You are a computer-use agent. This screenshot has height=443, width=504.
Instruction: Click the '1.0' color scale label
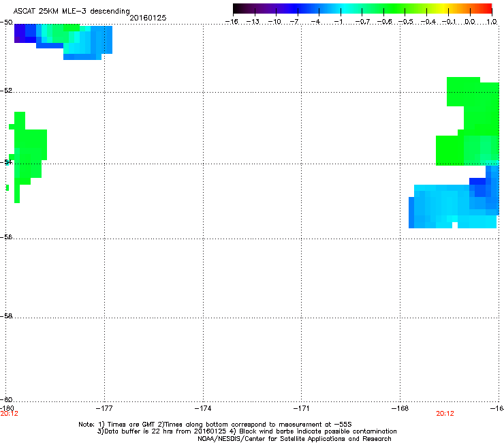point(492,22)
